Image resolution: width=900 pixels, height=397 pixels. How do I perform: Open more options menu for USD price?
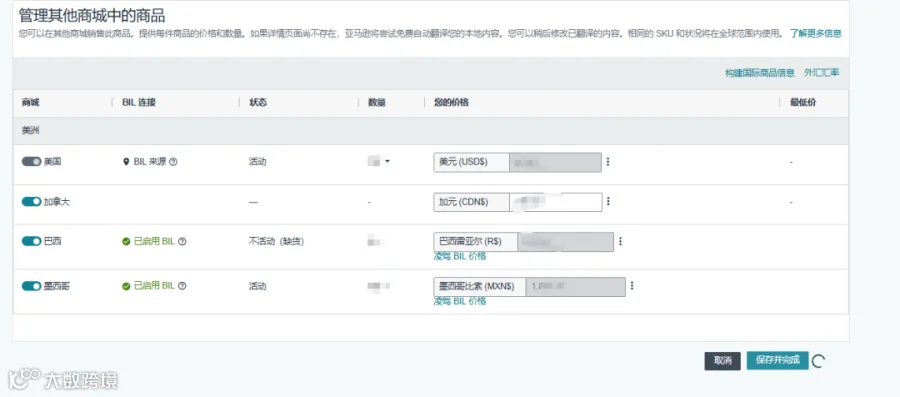pyautogui.click(x=608, y=162)
